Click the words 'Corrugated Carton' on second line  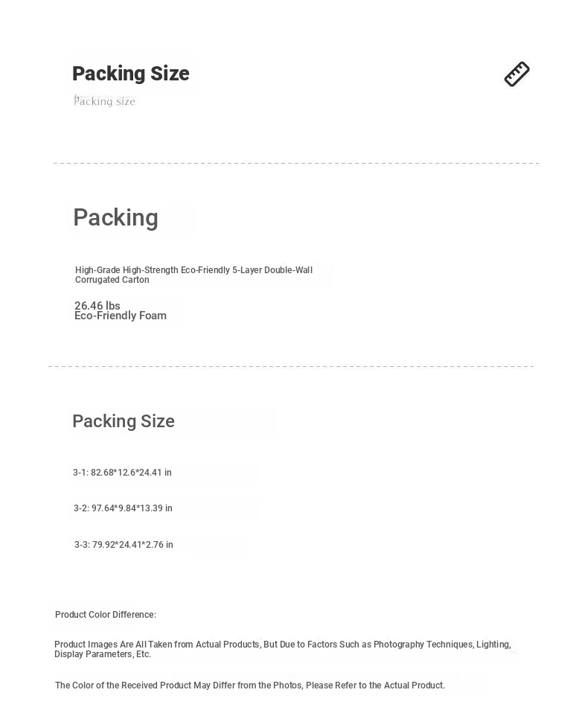(112, 280)
